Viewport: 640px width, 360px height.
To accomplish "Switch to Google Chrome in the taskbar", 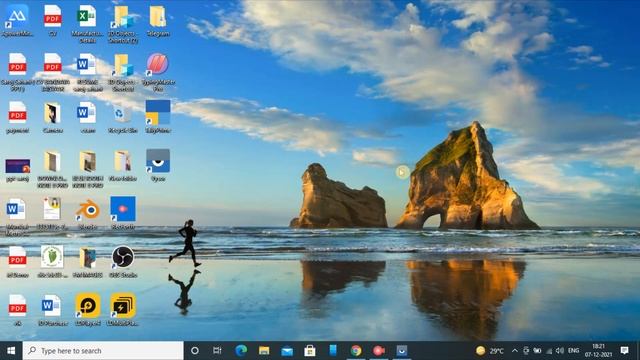I will click(356, 351).
